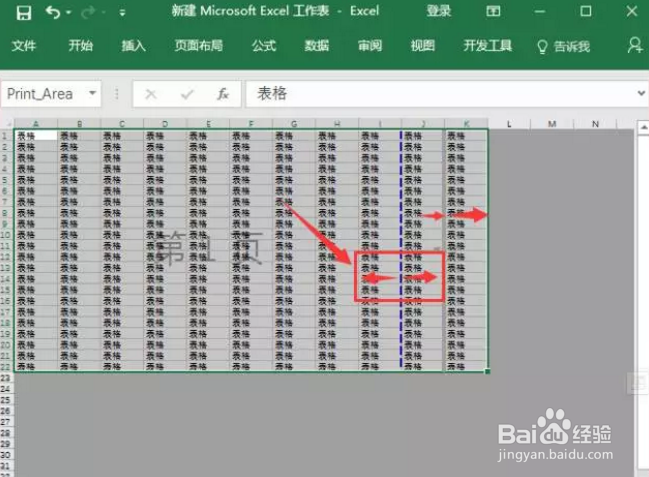Image resolution: width=649 pixels, height=477 pixels.
Task: Switch to the 视图 ribbon tab
Action: click(423, 46)
